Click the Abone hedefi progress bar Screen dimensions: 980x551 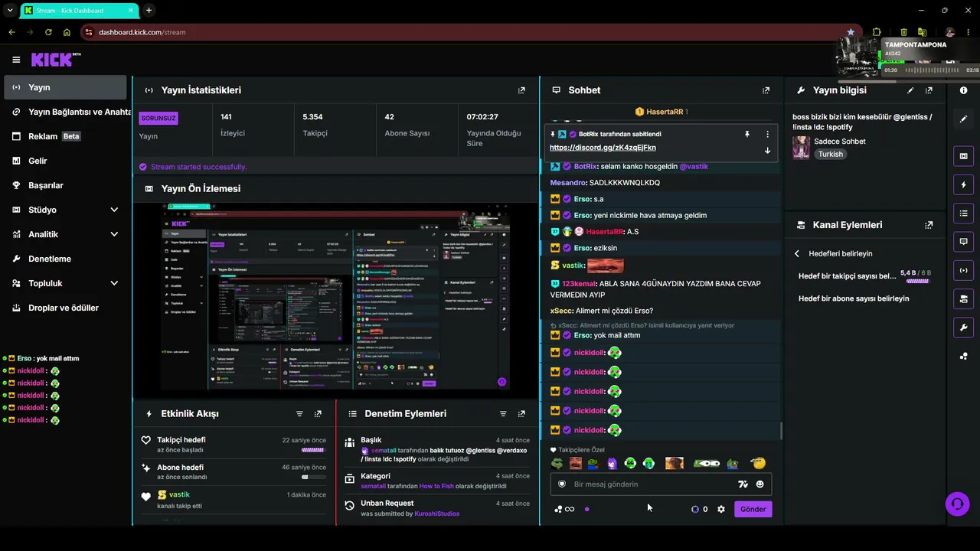(x=313, y=478)
